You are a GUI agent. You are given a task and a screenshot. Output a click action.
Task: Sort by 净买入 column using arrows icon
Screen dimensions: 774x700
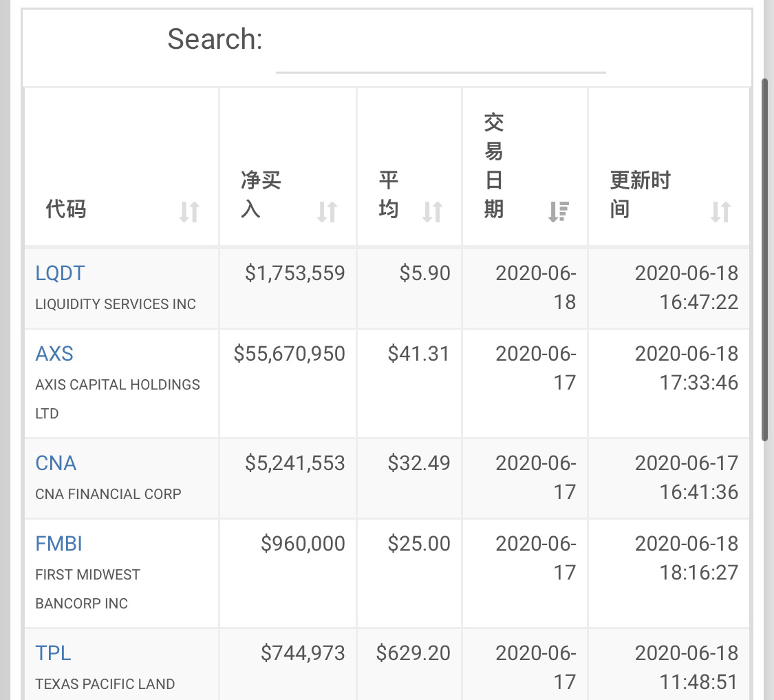click(327, 211)
